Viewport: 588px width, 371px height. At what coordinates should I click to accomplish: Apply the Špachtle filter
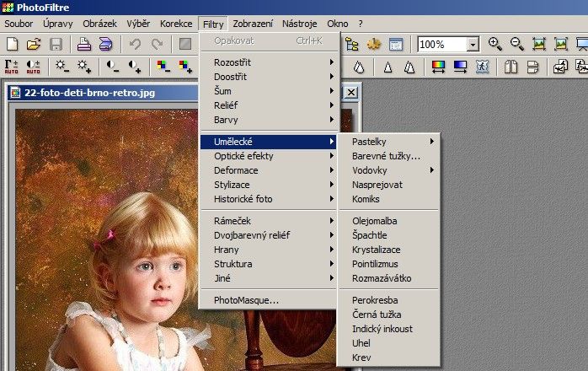point(389,235)
